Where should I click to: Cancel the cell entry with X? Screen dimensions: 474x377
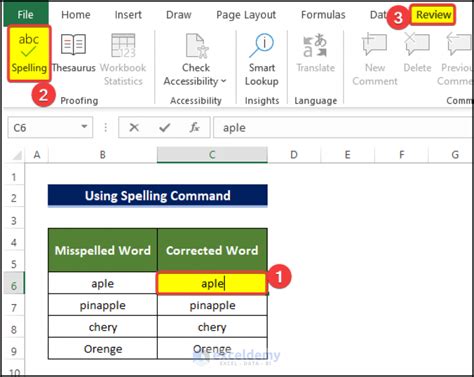pos(134,127)
